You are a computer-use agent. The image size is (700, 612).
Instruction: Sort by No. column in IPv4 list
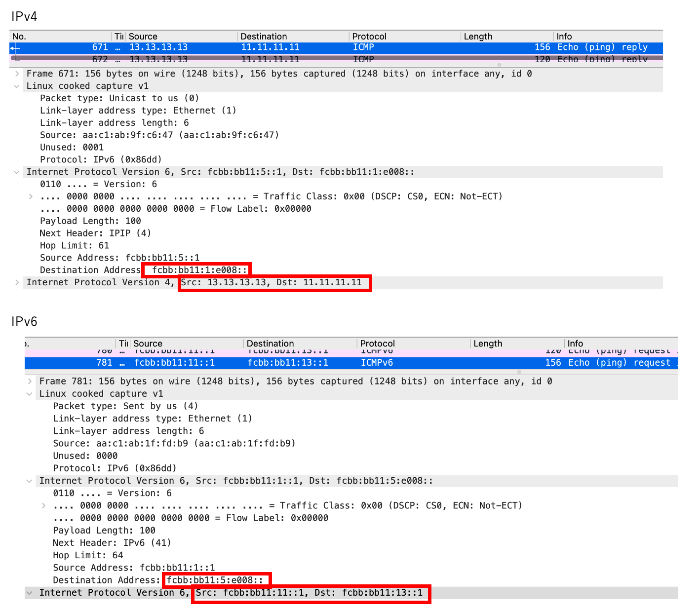[x=61, y=37]
